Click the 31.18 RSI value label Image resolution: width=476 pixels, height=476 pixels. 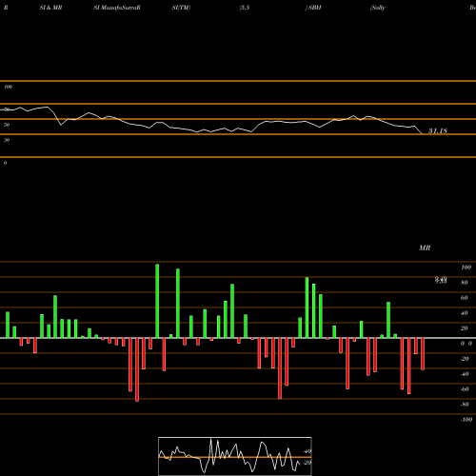(x=438, y=130)
